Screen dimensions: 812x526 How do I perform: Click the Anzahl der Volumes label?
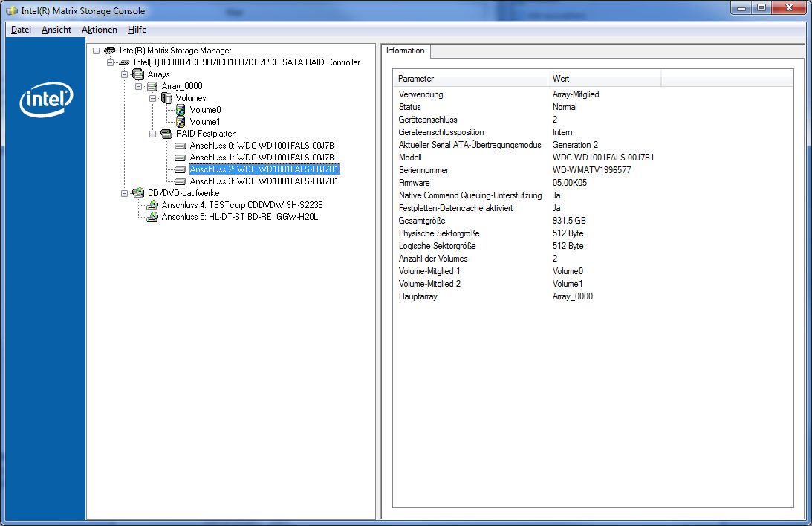[x=433, y=259]
